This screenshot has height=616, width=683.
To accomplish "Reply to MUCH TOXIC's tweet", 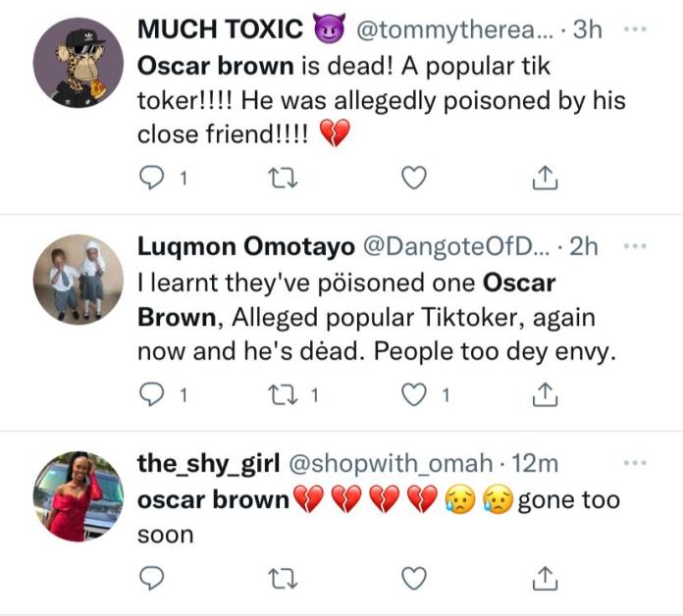I will [x=151, y=179].
